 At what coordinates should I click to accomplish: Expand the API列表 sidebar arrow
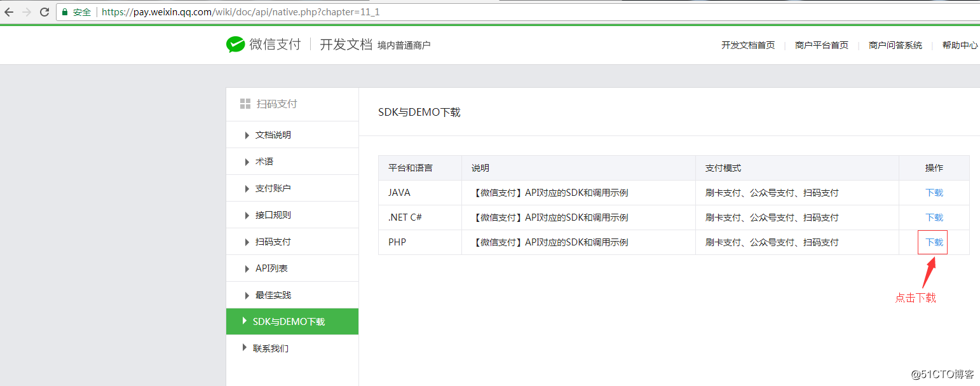click(x=247, y=268)
